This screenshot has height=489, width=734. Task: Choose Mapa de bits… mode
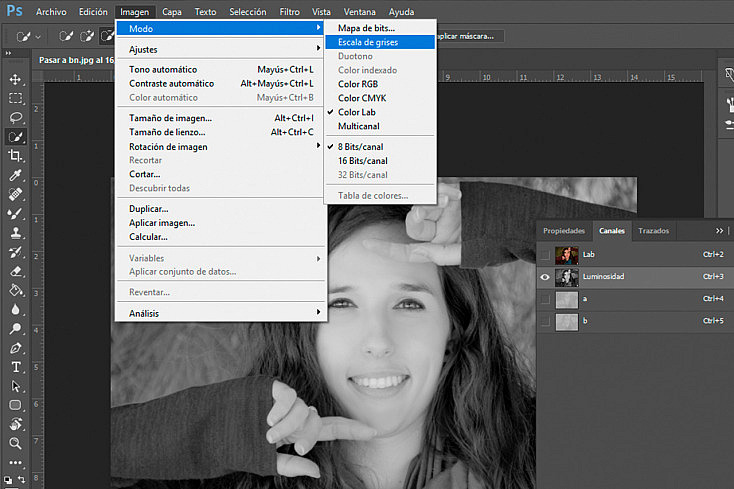coord(380,28)
